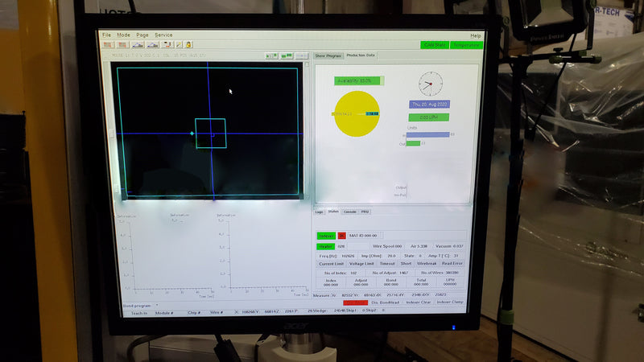Click the analog clock
Screen dimensions: 644x362
tap(431, 84)
